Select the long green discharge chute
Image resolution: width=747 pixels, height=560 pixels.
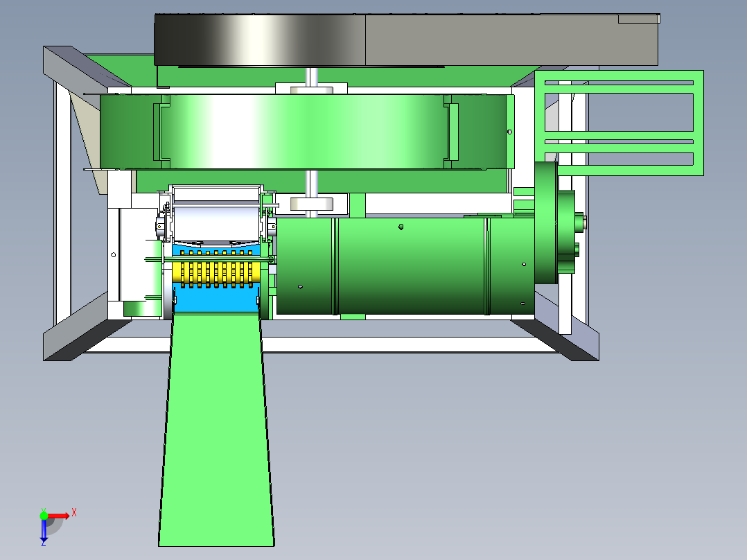(x=216, y=430)
